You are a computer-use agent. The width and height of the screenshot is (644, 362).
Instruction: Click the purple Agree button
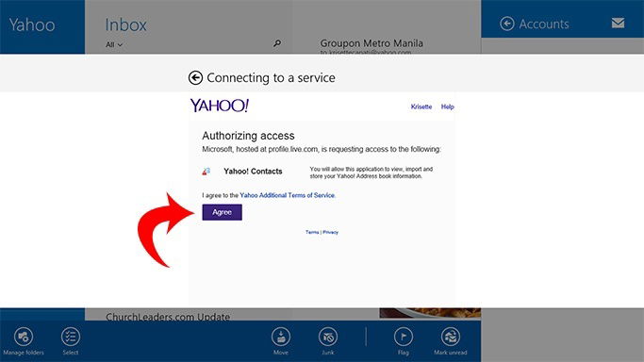(222, 212)
